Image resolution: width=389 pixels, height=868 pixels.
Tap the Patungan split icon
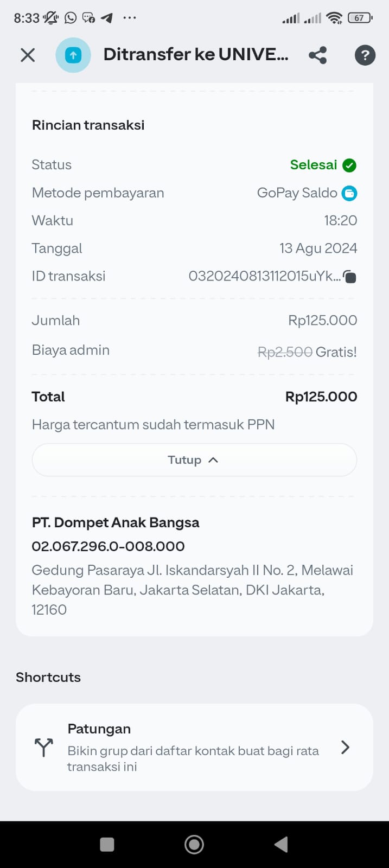(44, 748)
